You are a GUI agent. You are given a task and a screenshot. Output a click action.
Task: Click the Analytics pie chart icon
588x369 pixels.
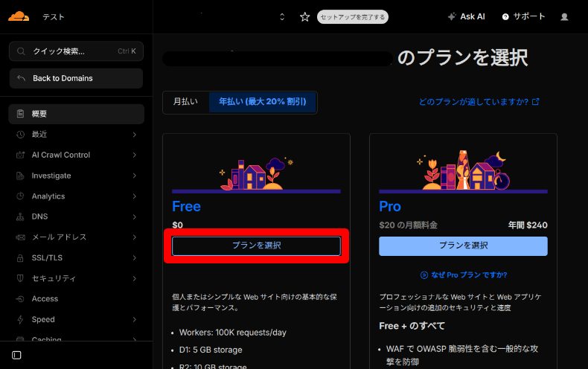click(20, 196)
